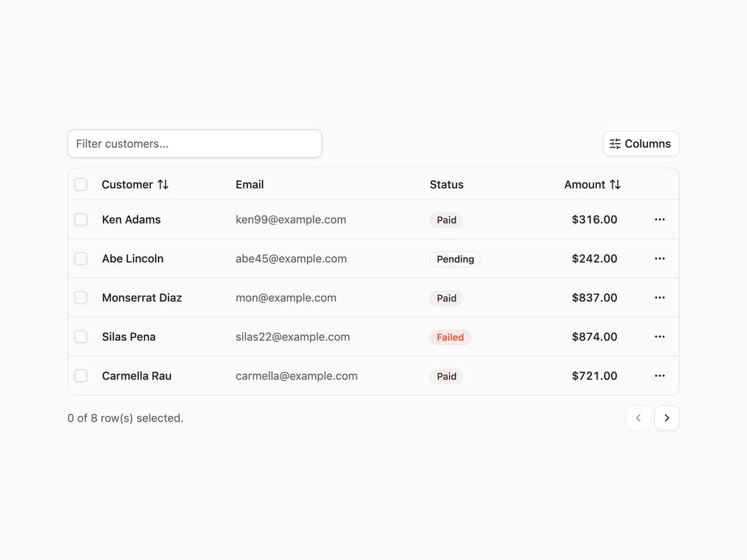Open the Columns visibility dropdown
Screen dimensions: 747x560
[640, 144]
